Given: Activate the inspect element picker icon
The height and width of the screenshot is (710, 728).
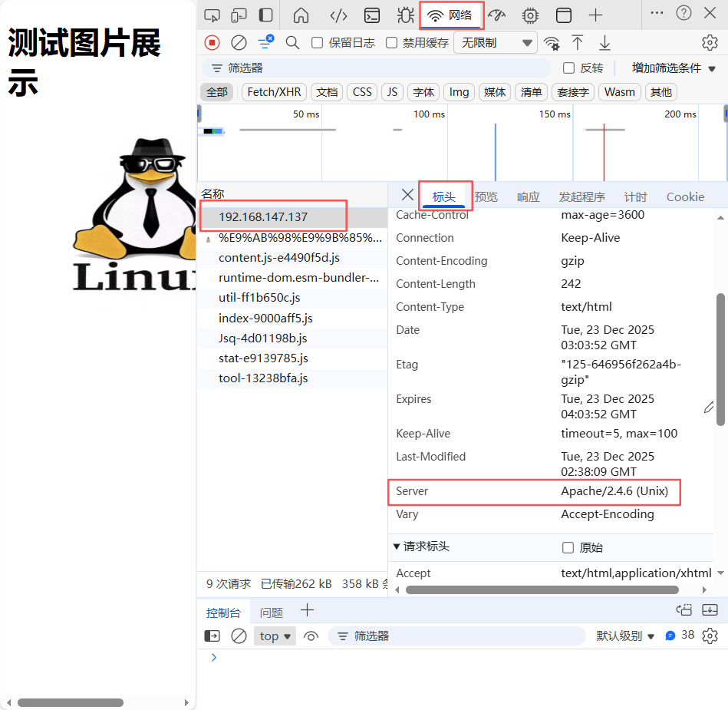Looking at the screenshot, I should coord(212,15).
